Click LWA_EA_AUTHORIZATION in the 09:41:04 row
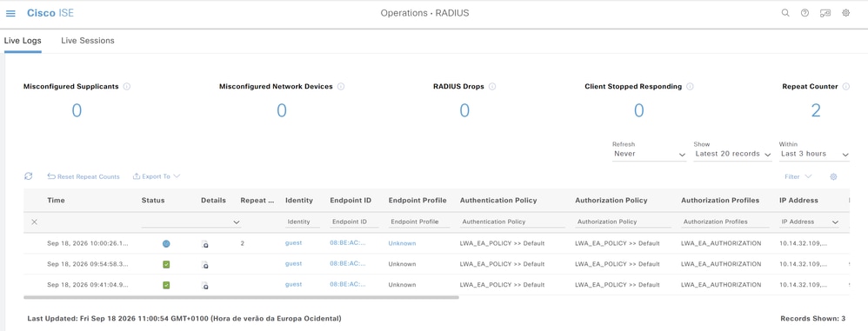Viewport: 868px width, 331px height. coord(721,285)
